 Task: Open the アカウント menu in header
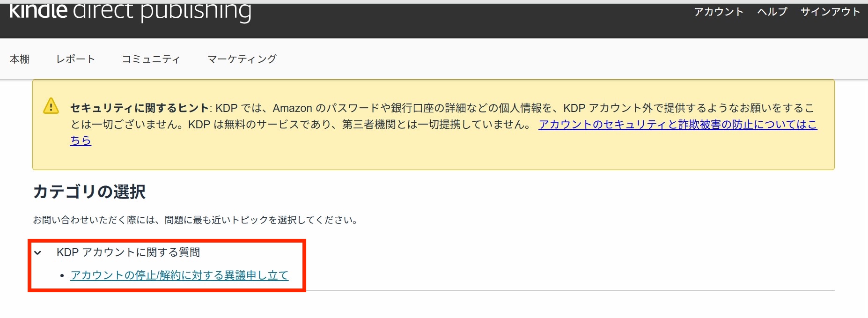[x=718, y=12]
